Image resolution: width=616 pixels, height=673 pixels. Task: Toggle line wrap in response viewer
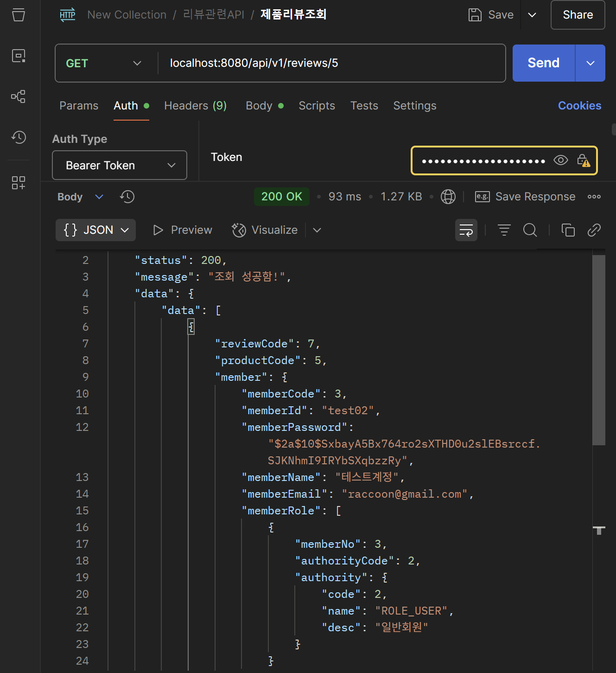[x=466, y=230]
